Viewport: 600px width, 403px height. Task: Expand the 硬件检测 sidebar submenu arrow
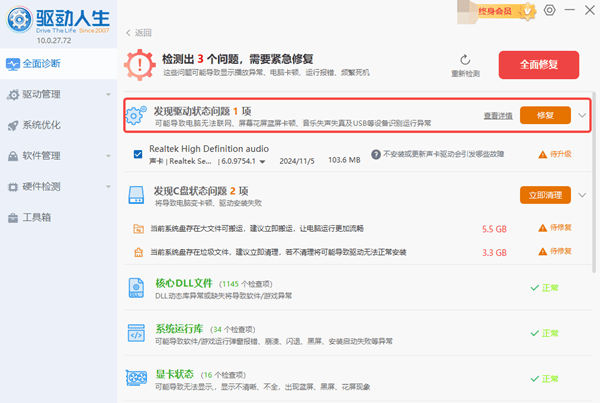(x=107, y=187)
